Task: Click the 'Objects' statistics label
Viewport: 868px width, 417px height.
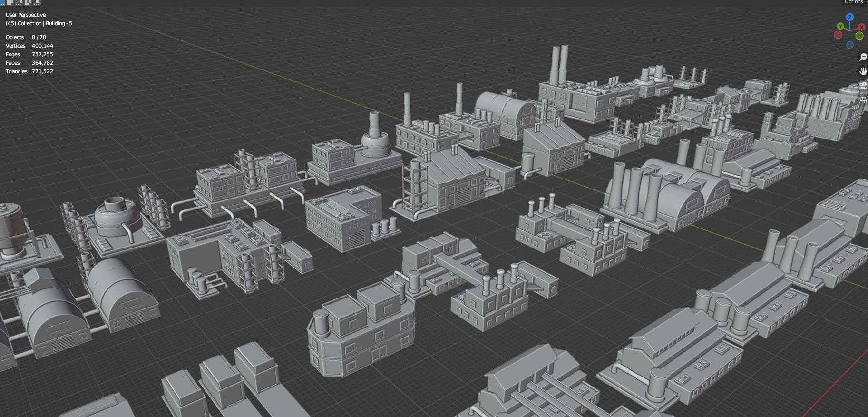Action: click(x=15, y=37)
